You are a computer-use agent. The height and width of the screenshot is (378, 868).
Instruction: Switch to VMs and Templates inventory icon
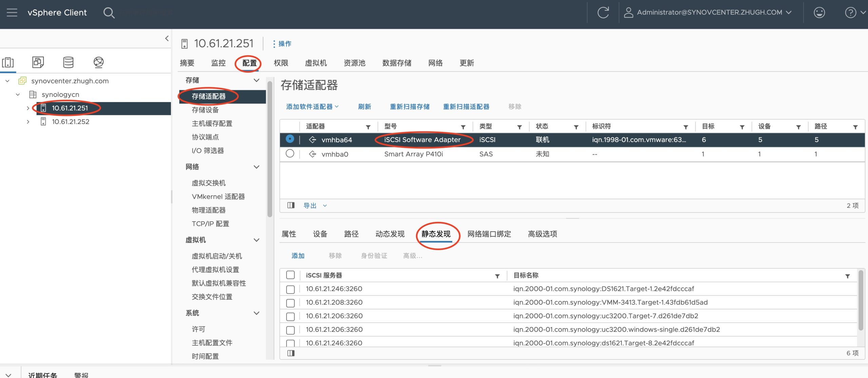point(38,62)
